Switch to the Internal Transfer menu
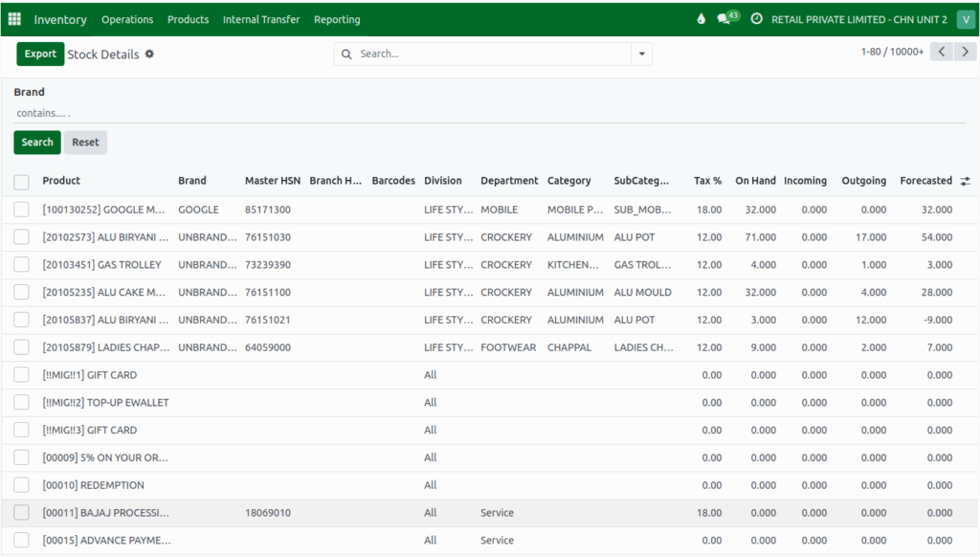Image resolution: width=980 pixels, height=557 pixels. 260,19
